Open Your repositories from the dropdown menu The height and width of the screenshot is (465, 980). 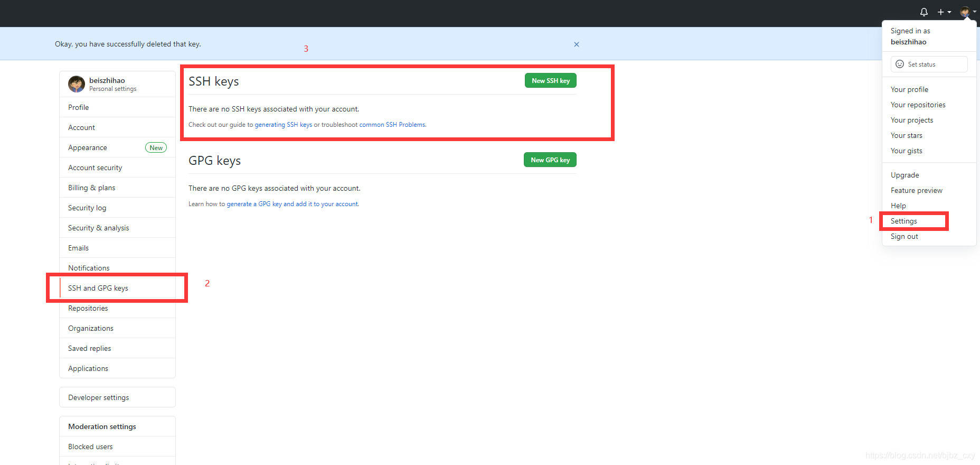(918, 105)
